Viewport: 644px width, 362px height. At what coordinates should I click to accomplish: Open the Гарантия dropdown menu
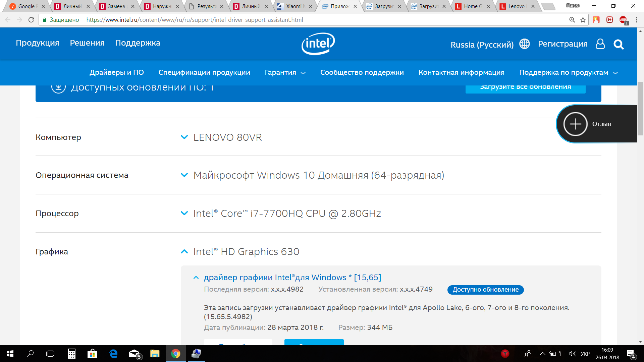tap(285, 72)
